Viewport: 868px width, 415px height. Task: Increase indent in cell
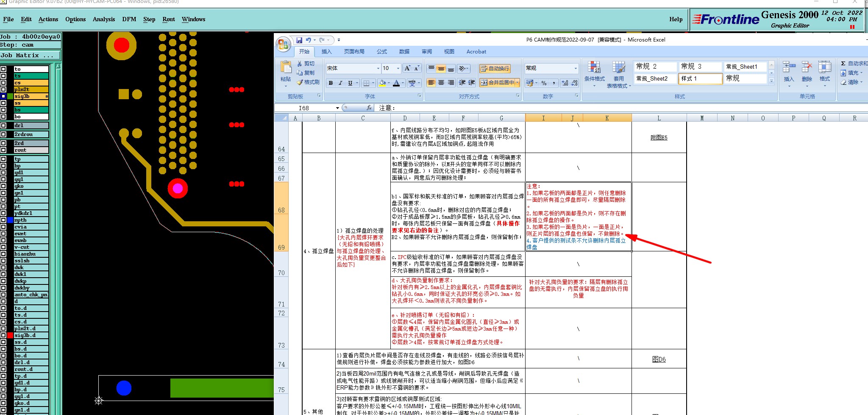(x=471, y=83)
